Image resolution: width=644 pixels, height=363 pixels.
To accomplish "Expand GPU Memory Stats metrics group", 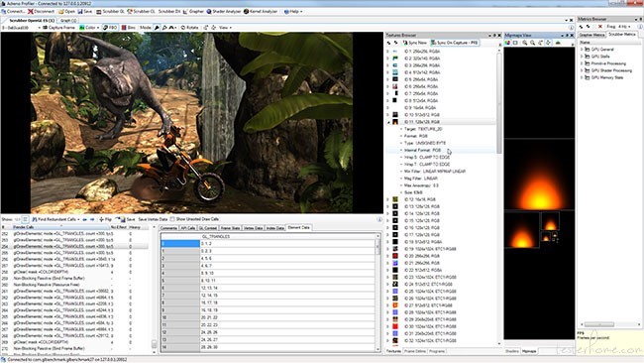I will [x=582, y=77].
